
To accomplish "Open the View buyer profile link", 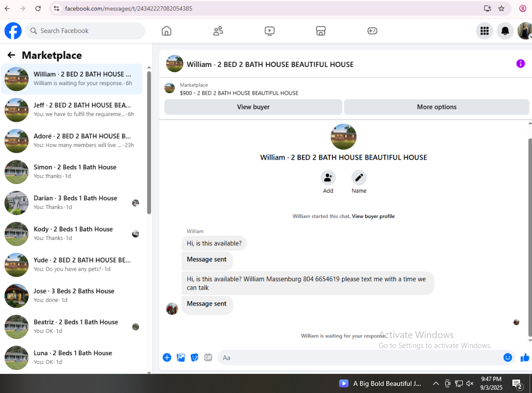I will pos(373,217).
